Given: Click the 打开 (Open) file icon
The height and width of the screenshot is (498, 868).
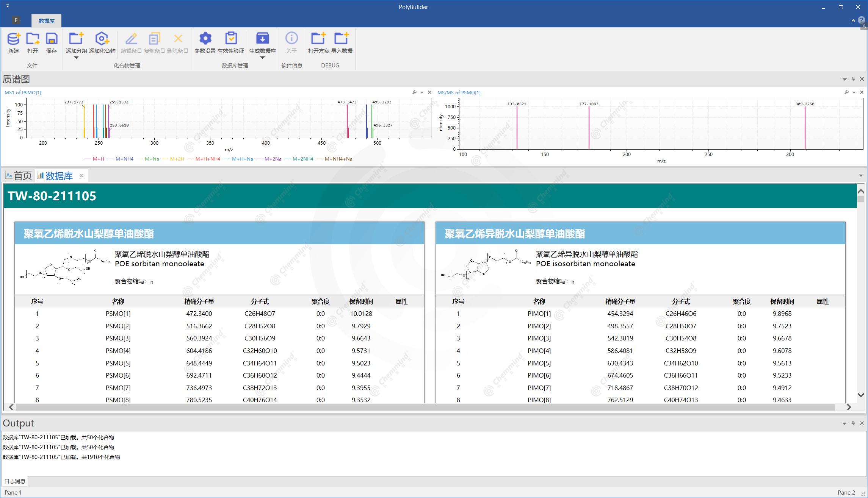Looking at the screenshot, I should point(33,39).
